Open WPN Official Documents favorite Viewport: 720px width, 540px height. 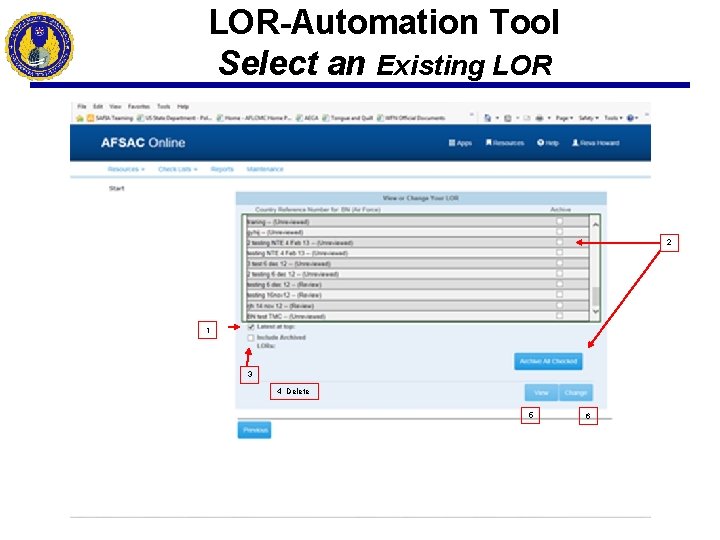(x=411, y=118)
